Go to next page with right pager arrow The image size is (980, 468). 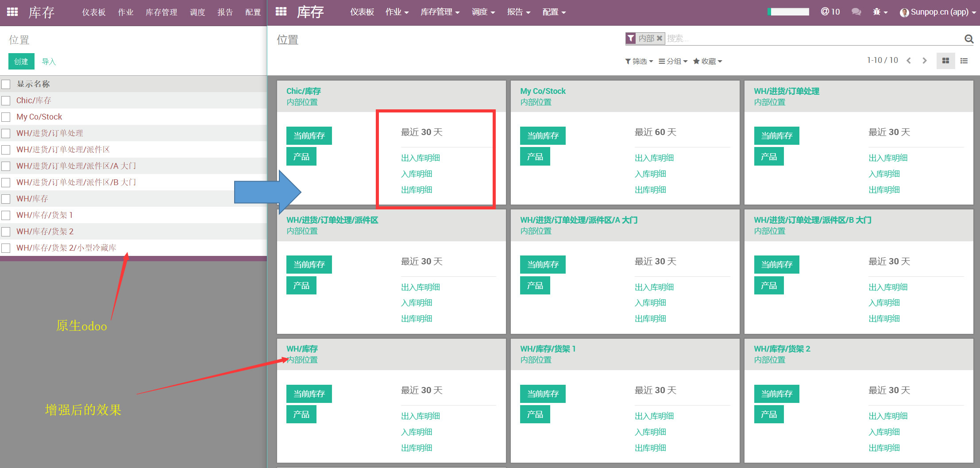[x=924, y=61]
